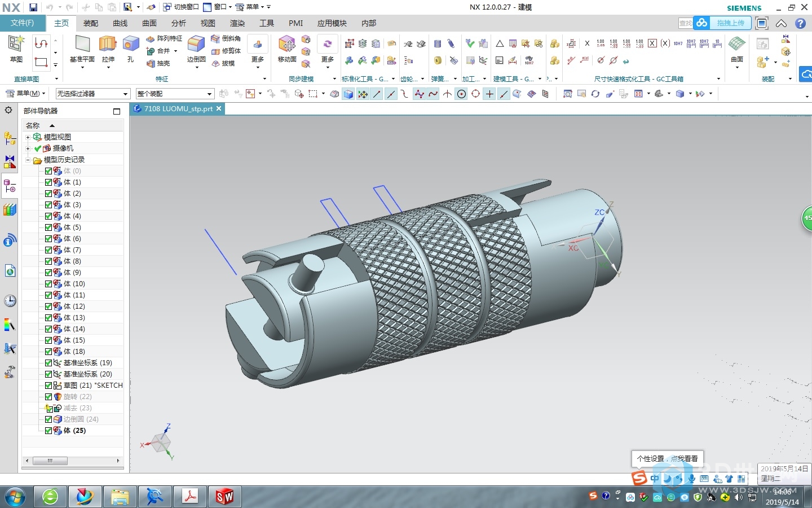Toggle the 旋转 (22) checkbox
Screen dimensions: 812x508
(48, 397)
